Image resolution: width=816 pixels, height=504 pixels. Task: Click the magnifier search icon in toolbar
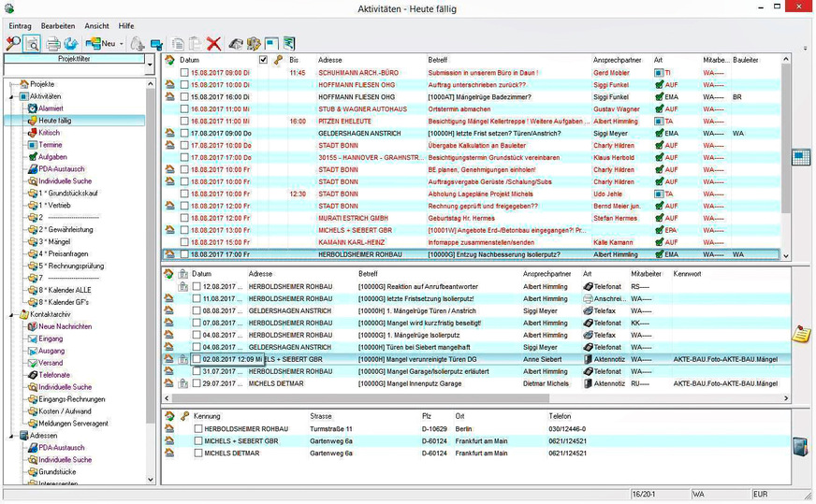pyautogui.click(x=12, y=43)
